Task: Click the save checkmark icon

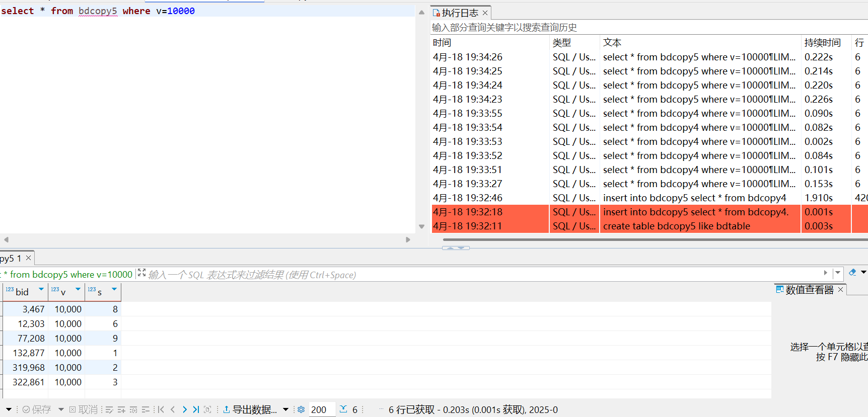Action: (26, 409)
